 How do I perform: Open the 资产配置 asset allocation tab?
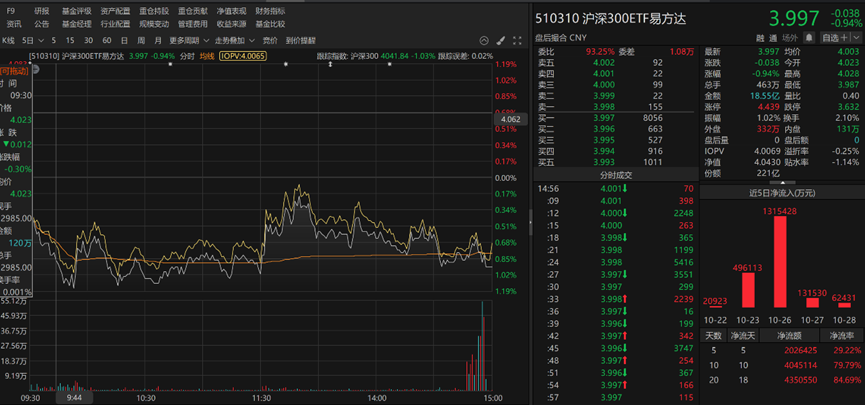point(115,10)
